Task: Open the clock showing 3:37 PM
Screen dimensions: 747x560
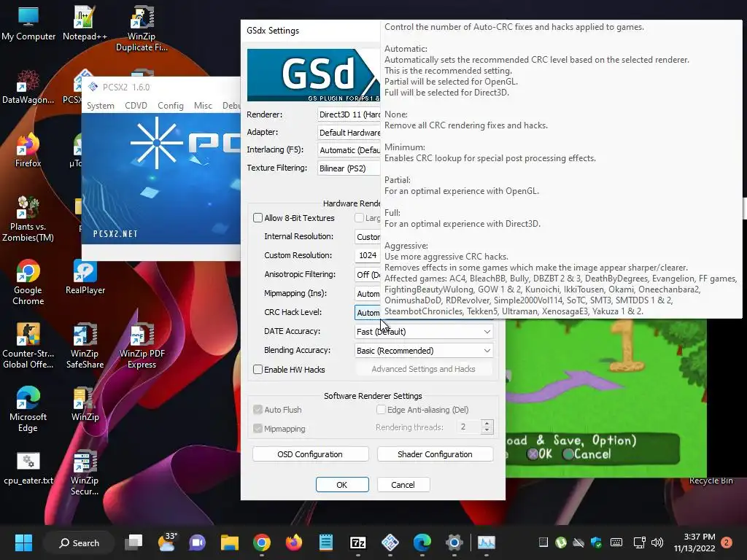Action: pos(694,542)
